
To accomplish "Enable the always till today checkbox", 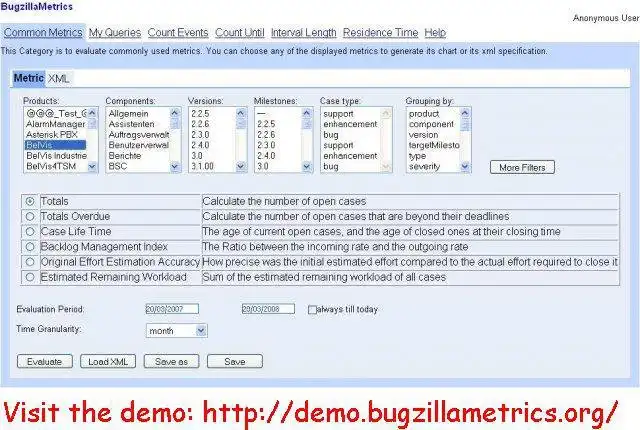I will coord(312,310).
